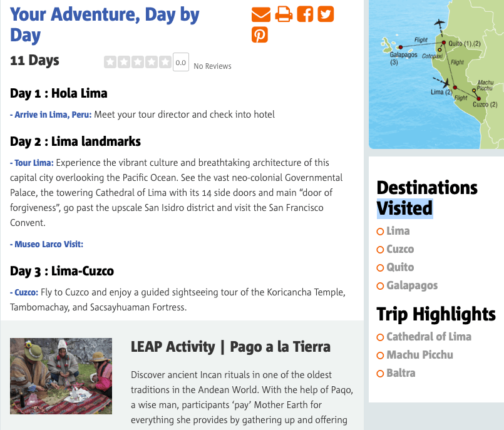Image resolution: width=504 pixels, height=430 pixels.
Task: Open the Baltra trip highlight
Action: tap(401, 373)
